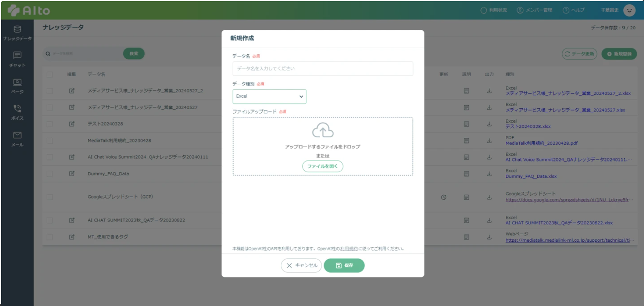Click the 保存 button in the dialog

[344, 266]
